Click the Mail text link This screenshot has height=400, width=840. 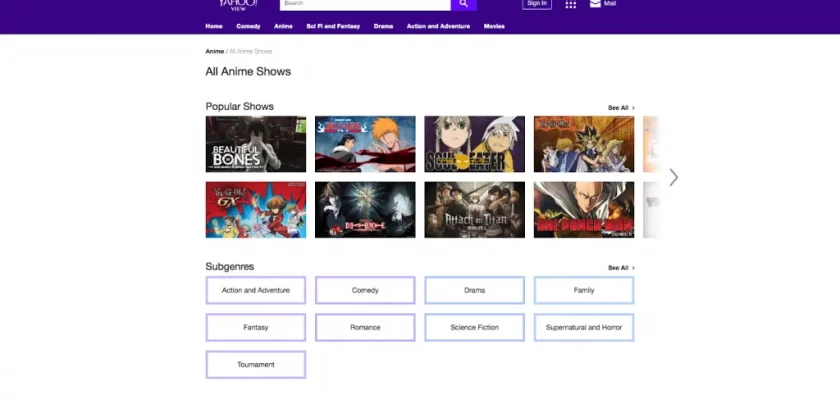tap(610, 3)
